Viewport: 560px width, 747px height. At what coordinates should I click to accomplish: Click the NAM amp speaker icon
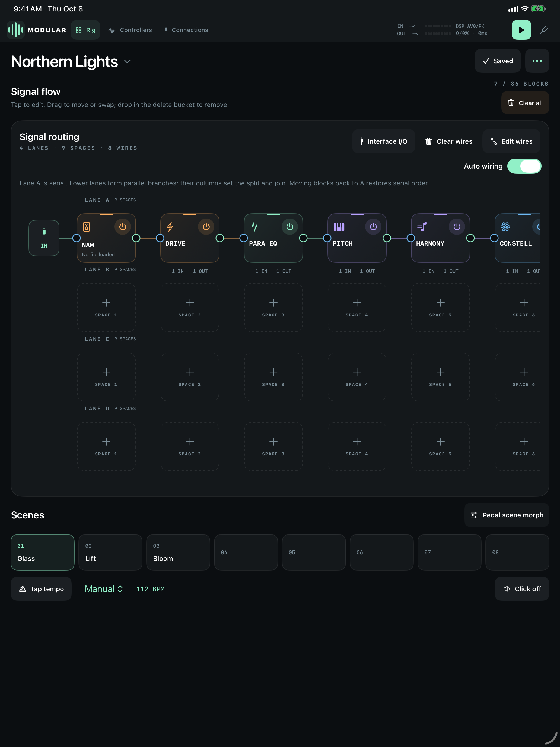tap(86, 227)
